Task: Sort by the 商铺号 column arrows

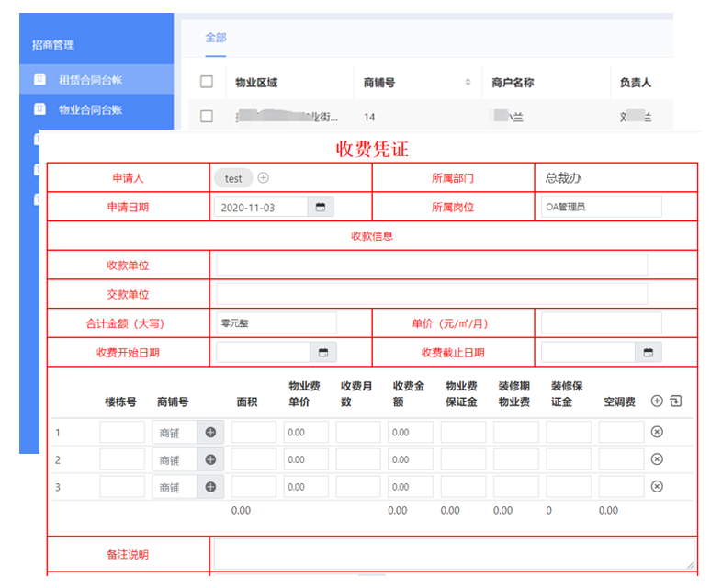Action: (x=468, y=82)
